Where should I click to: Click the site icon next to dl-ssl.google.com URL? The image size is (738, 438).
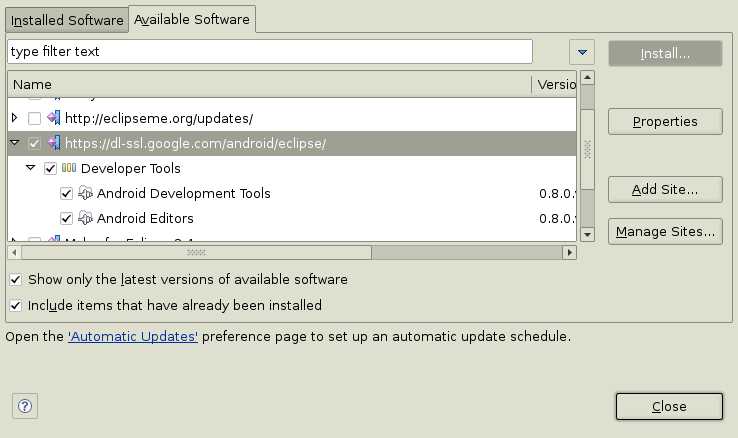pyautogui.click(x=54, y=143)
